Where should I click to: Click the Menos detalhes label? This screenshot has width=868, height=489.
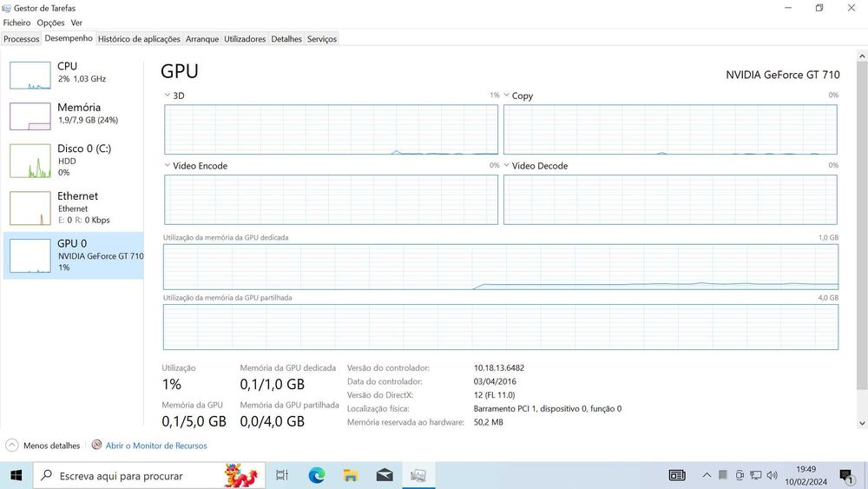[x=51, y=446]
